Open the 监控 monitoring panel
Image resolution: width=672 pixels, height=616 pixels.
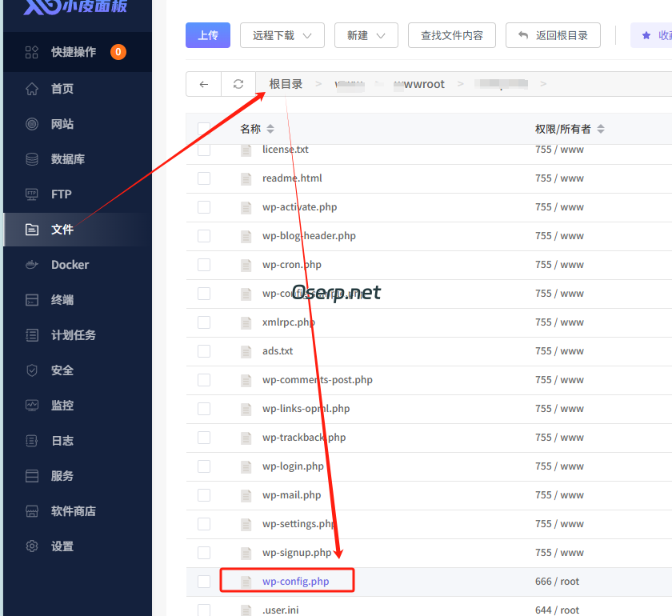(x=62, y=405)
